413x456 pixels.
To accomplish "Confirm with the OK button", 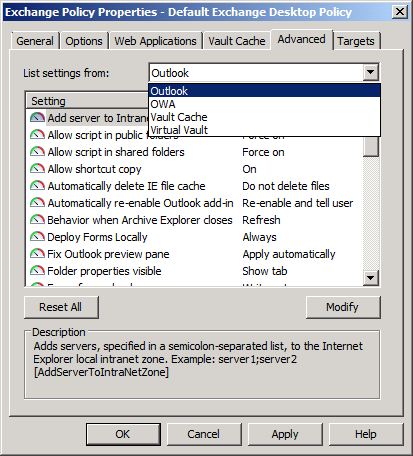I will [x=123, y=434].
